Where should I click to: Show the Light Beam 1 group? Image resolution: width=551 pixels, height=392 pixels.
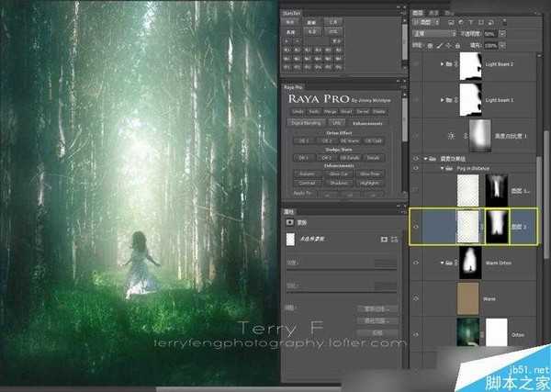[416, 100]
